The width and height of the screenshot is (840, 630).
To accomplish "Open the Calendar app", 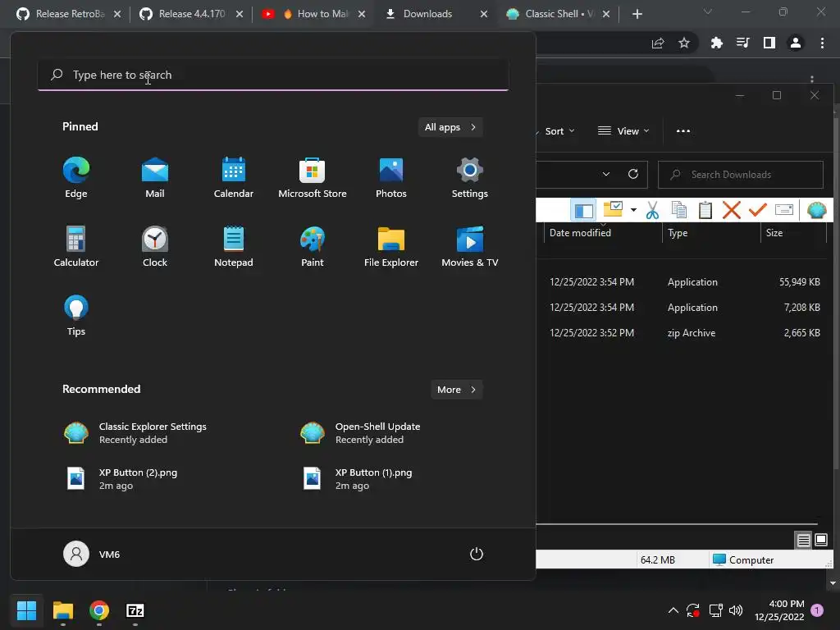I will coord(234,178).
